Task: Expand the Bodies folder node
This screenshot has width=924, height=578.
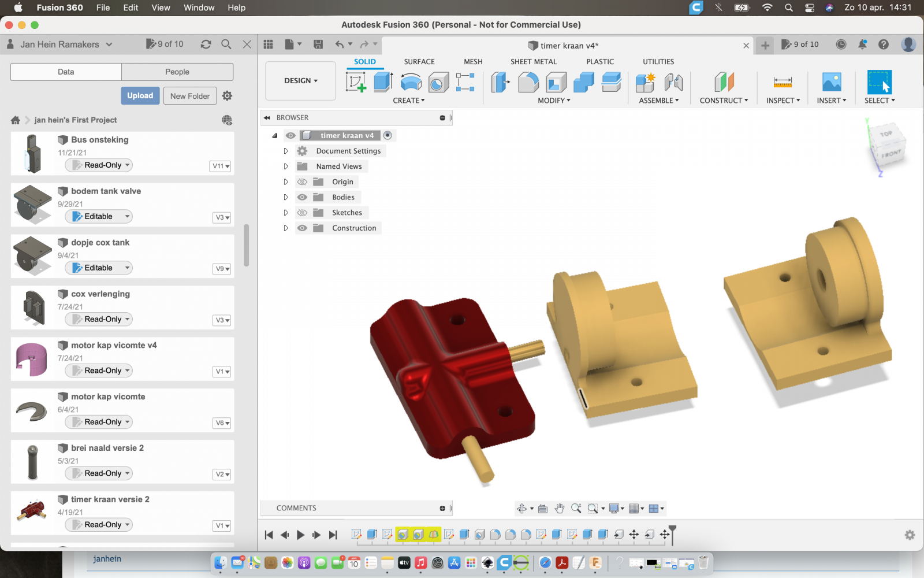Action: (x=286, y=197)
